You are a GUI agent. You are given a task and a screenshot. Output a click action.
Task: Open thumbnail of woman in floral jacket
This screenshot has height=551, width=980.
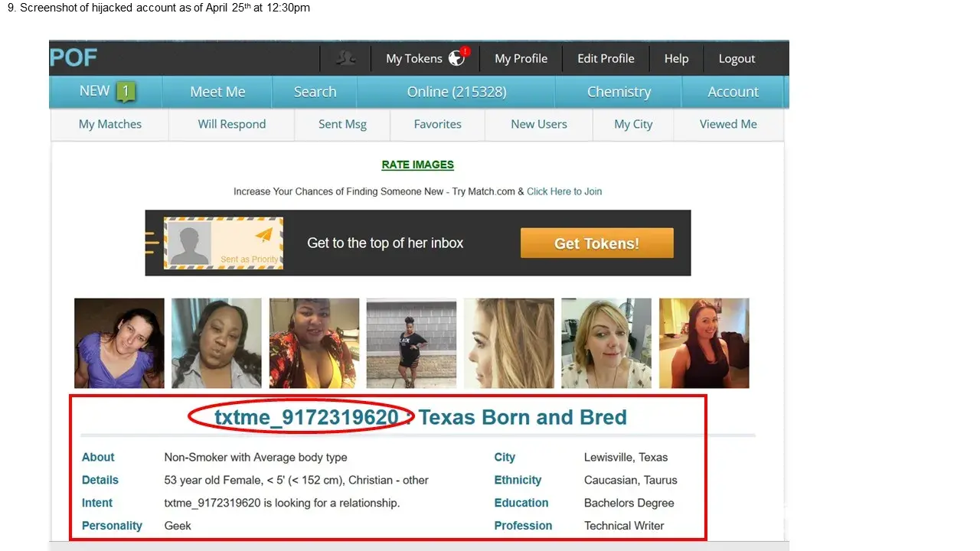[x=314, y=343]
